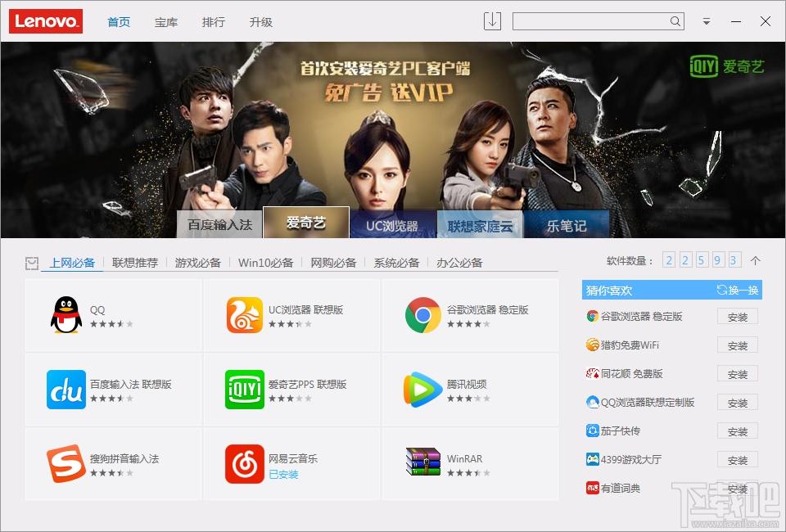The width and height of the screenshot is (786, 532).
Task: Open the 网易云音乐 red icon
Action: [245, 464]
